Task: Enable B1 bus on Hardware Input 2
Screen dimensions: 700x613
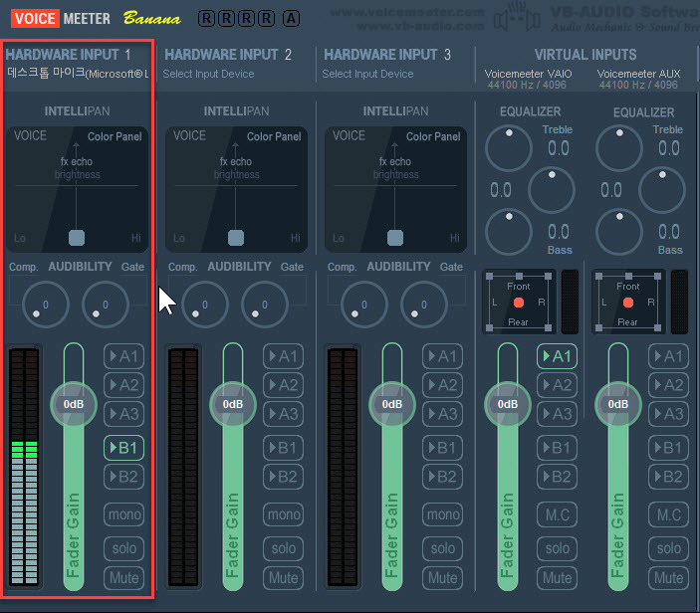Action: click(x=284, y=448)
